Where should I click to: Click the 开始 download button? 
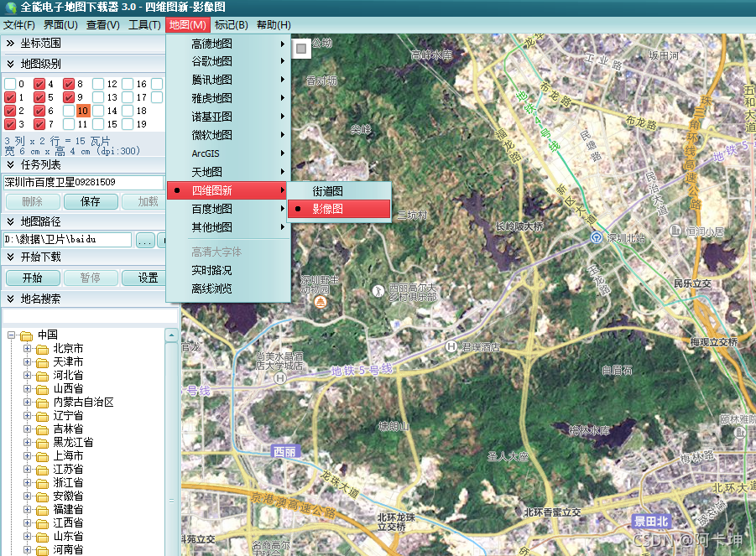[x=33, y=278]
